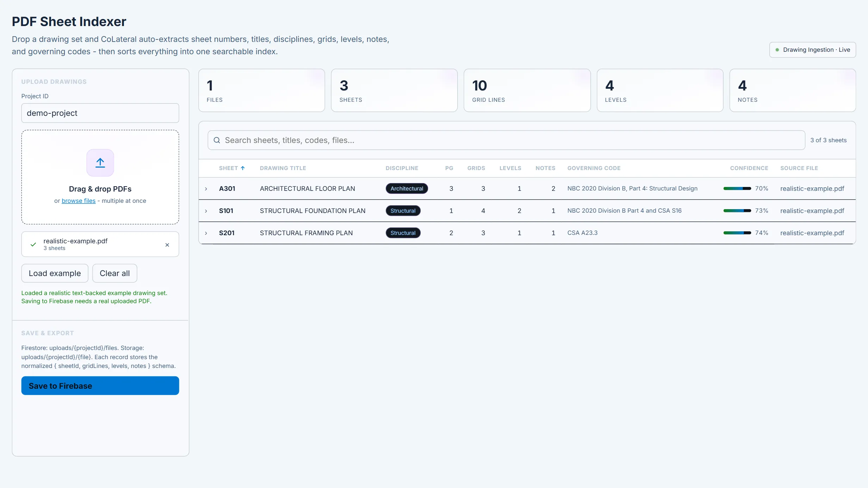Click the Save to Firebase button
This screenshot has height=488, width=868.
(100, 386)
